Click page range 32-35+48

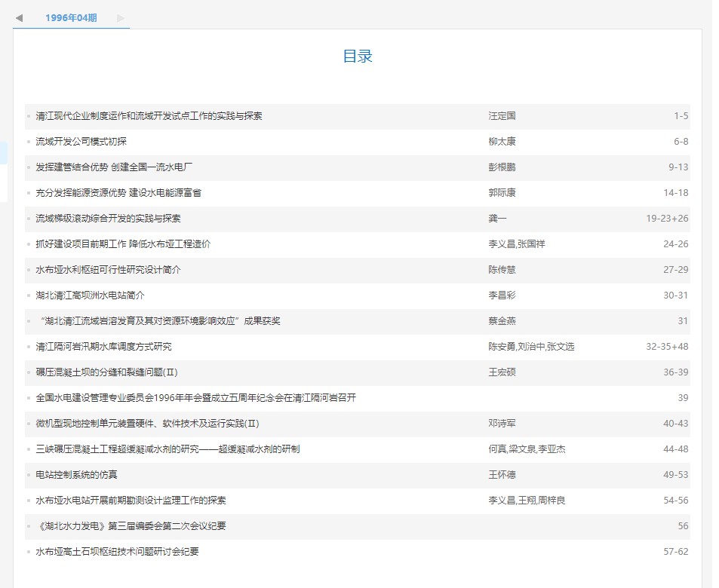[667, 347]
